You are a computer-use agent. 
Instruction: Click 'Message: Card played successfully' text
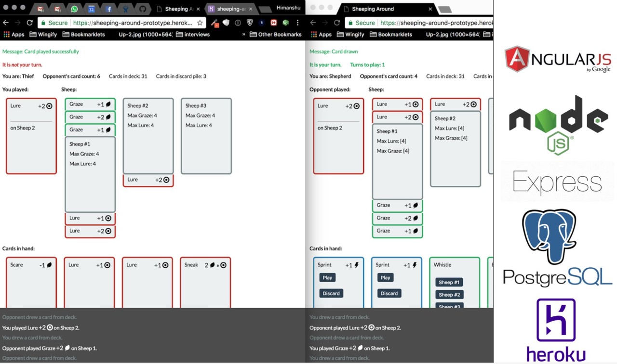click(40, 52)
